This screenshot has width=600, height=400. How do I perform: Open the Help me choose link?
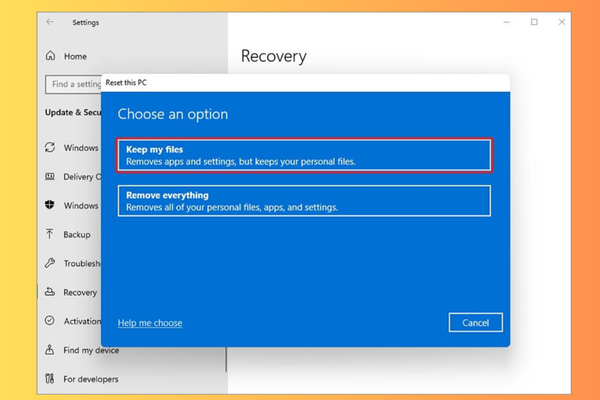(x=150, y=323)
